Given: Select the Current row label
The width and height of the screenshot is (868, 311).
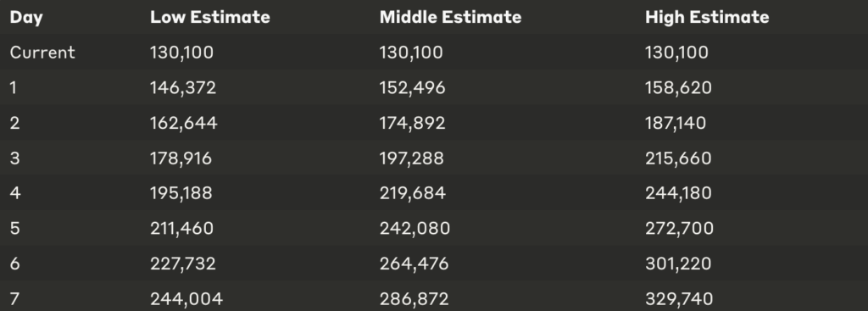Looking at the screenshot, I should click(x=42, y=53).
